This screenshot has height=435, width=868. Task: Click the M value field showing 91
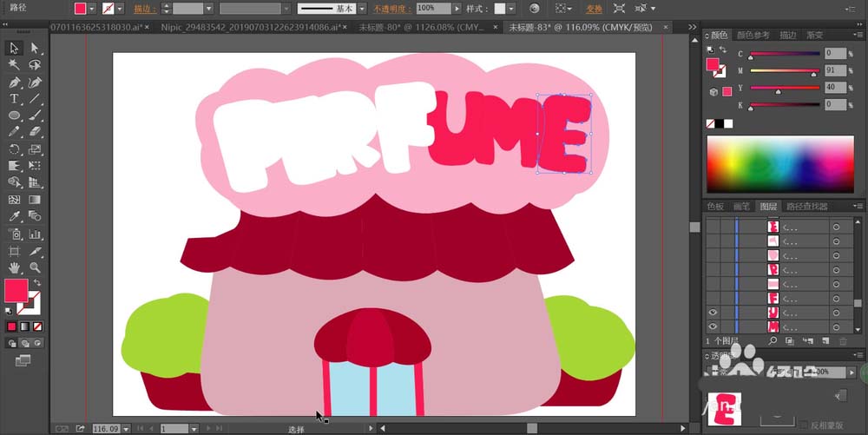pos(835,70)
